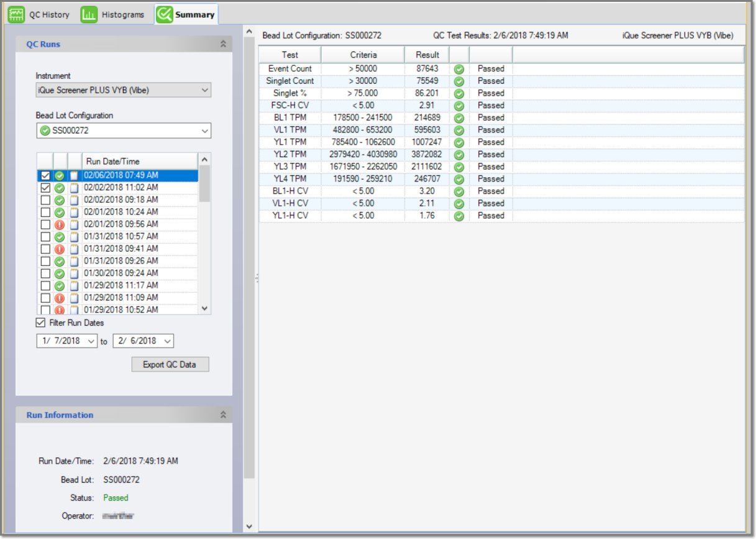The image size is (756, 539).
Task: Open the Bead Lot Configuration dropdown
Action: point(124,131)
